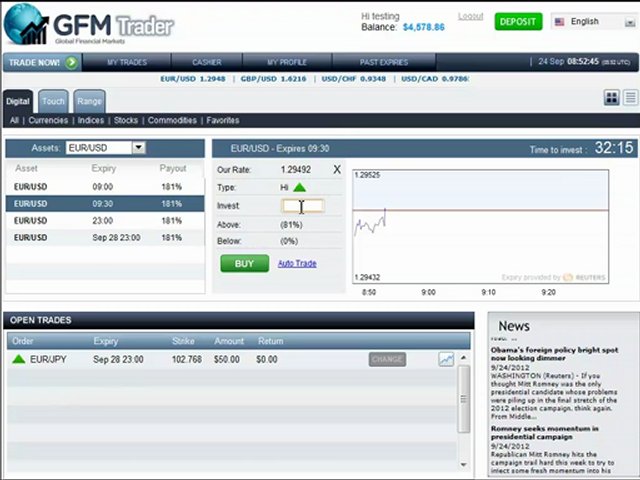Image resolution: width=640 pixels, height=480 pixels.
Task: Select the Digital tab
Action: point(18,101)
